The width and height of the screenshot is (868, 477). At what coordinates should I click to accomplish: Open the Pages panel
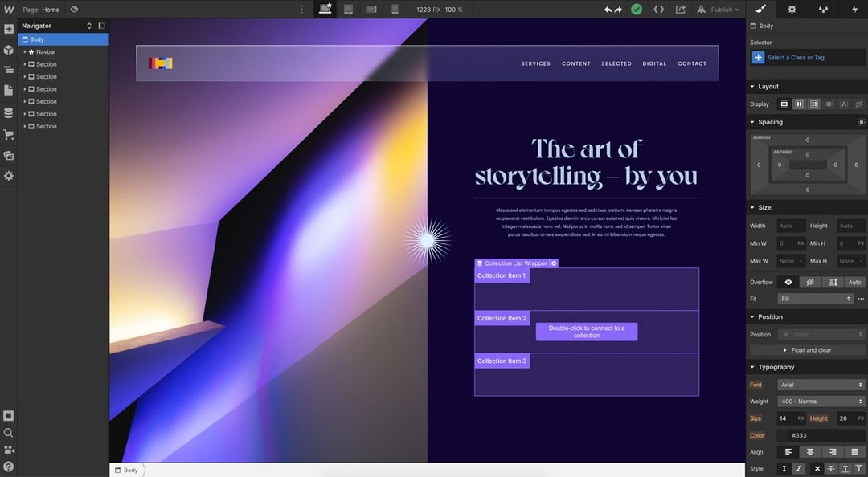coord(8,90)
